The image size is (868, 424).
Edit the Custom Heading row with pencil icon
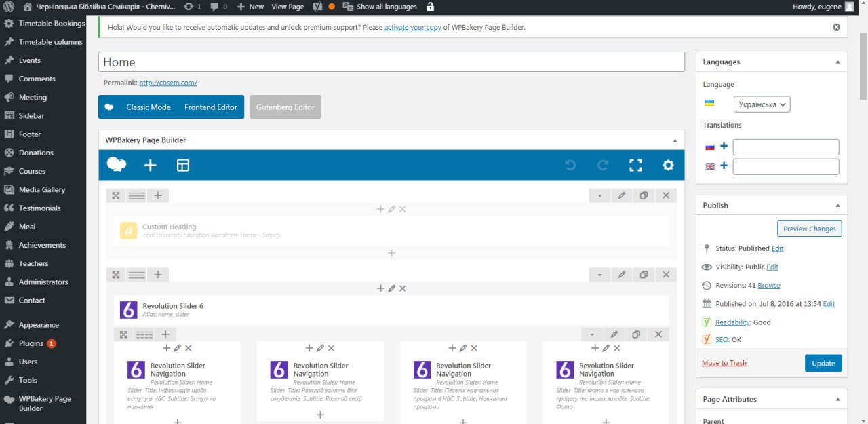tap(622, 195)
